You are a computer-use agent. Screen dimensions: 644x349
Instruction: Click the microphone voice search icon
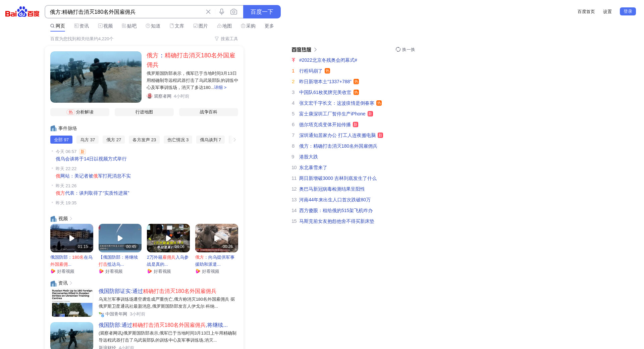point(222,12)
